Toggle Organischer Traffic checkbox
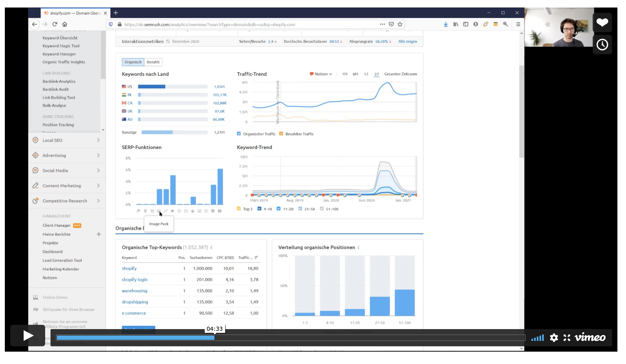 pos(239,134)
